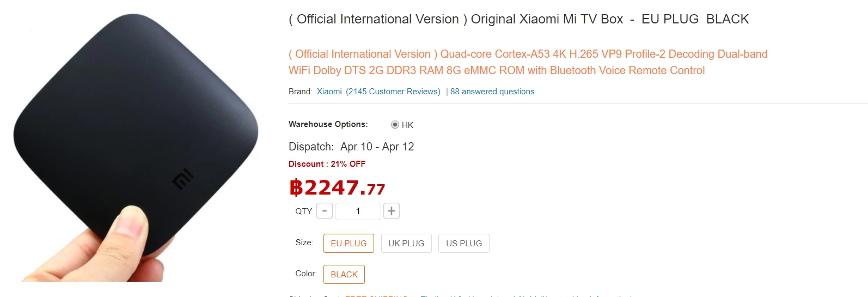This screenshot has width=868, height=297.
Task: Choose the UK PLUG size option
Action: 406,243
